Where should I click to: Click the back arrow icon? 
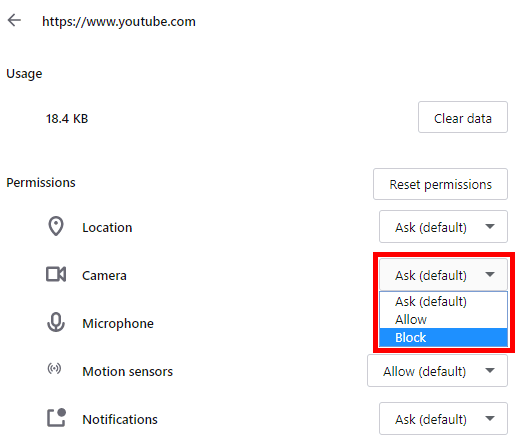(14, 20)
